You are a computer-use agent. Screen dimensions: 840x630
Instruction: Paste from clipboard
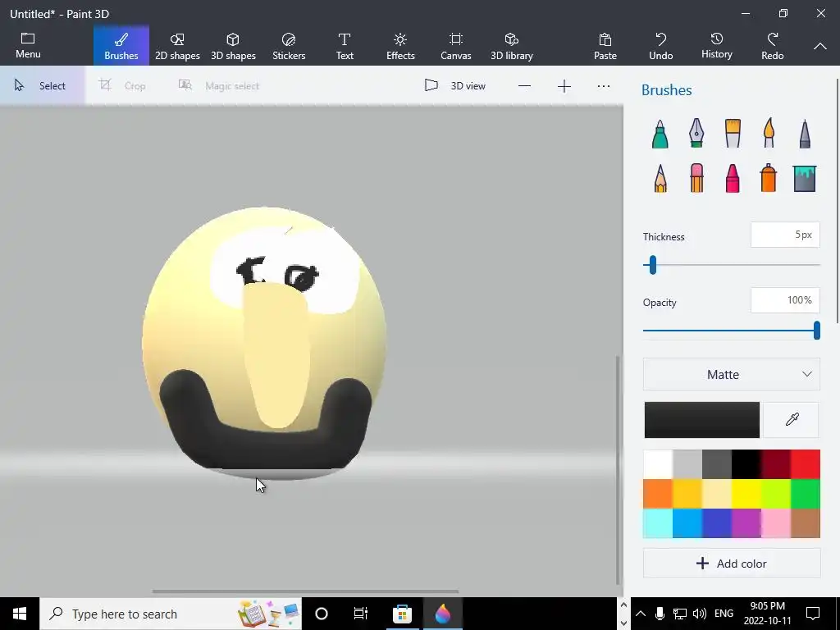pos(605,46)
